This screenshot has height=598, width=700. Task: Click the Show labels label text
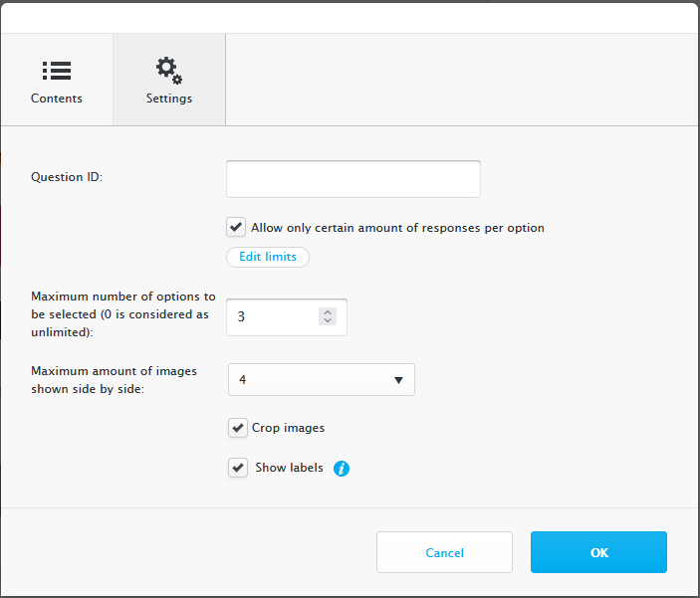(x=289, y=468)
